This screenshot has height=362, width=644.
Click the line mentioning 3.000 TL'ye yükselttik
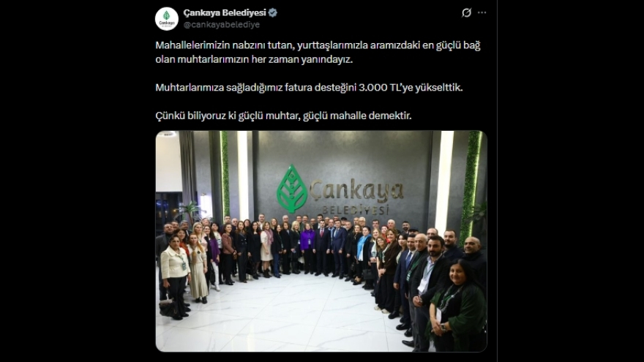(x=309, y=88)
